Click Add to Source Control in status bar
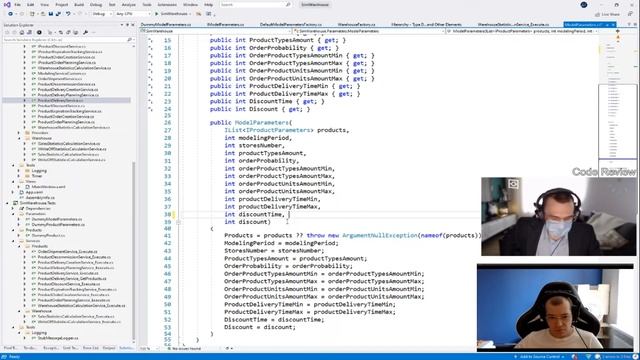 539,357
